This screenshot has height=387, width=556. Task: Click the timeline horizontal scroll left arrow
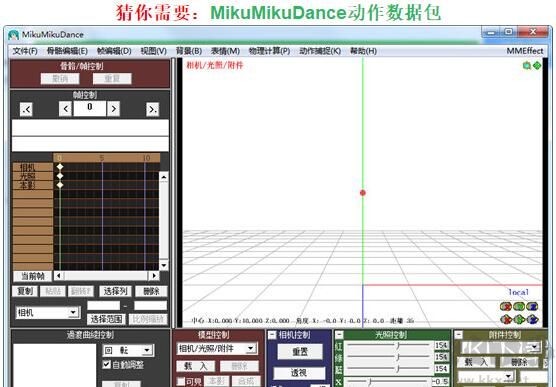(x=59, y=276)
